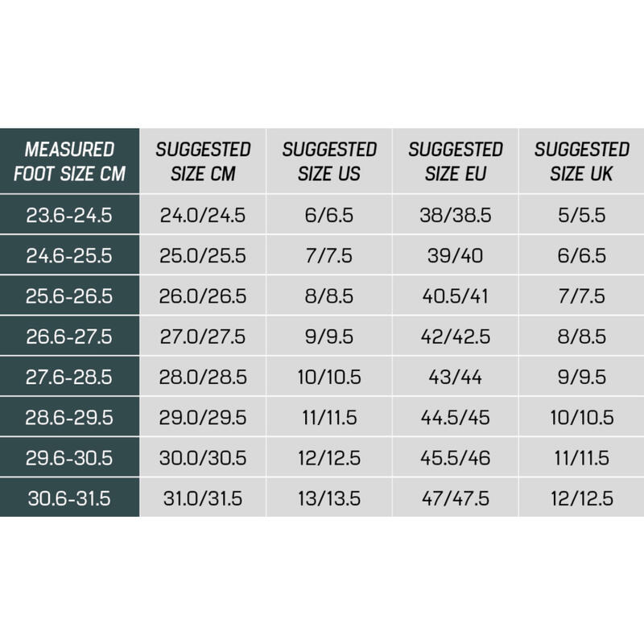Select the Suggested Size CM column header
Screen dimensions: 644x644
203,161
